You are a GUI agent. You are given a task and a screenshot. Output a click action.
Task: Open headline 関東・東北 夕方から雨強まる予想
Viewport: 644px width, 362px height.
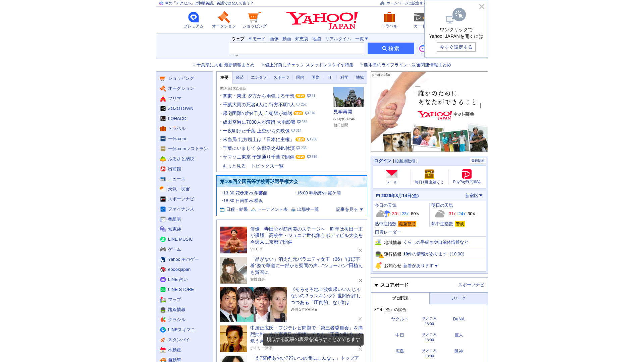pyautogui.click(x=258, y=96)
